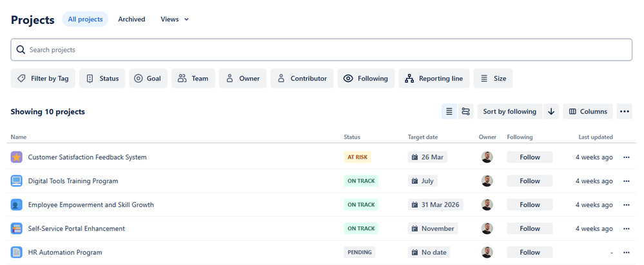Click the November target date chip
The width and height of the screenshot is (644, 265).
pos(433,228)
